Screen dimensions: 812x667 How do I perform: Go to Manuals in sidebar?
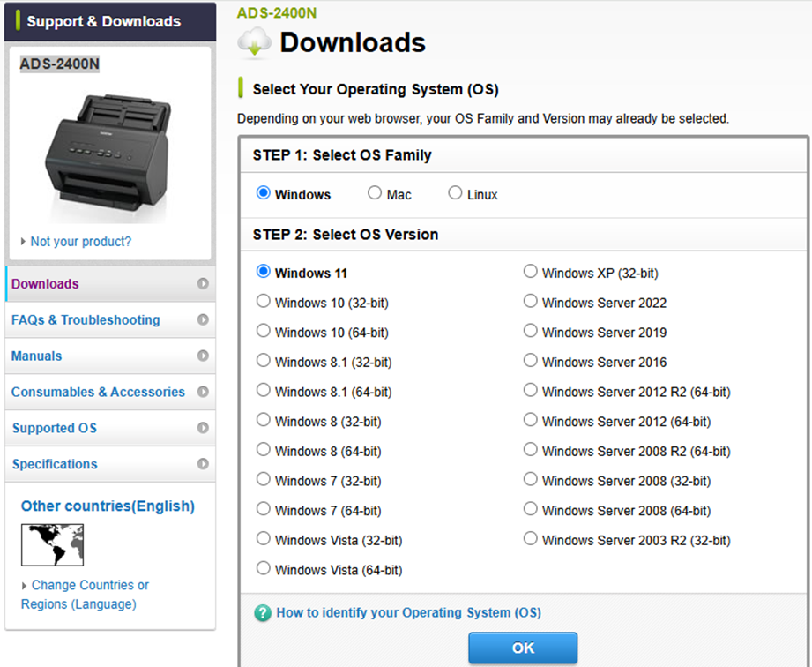110,356
